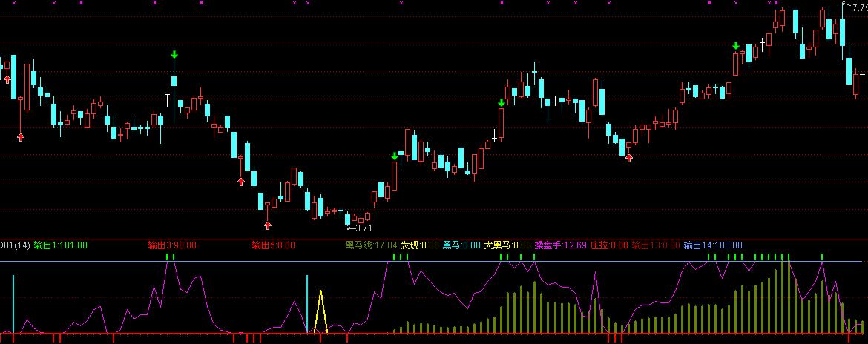Select the 黑马线:17.04 indicator value
The image size is (868, 344).
coord(372,245)
